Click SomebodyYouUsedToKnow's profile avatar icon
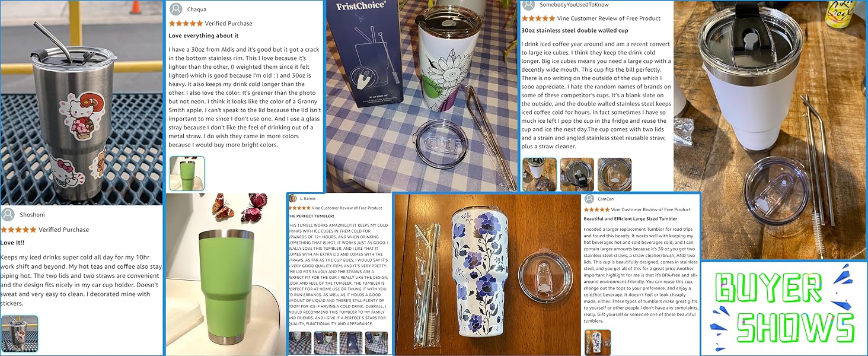This screenshot has height=356, width=868. [x=528, y=5]
